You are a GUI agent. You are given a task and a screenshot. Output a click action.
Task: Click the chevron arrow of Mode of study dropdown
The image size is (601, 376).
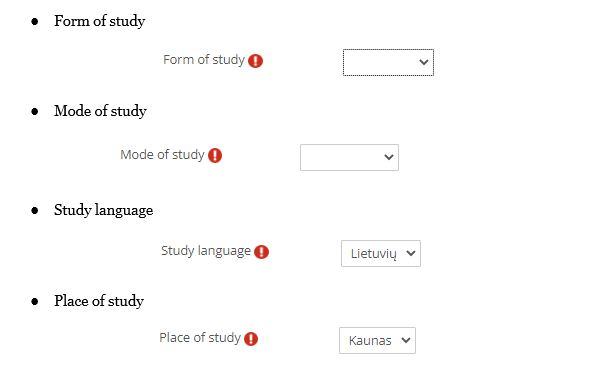tap(389, 157)
